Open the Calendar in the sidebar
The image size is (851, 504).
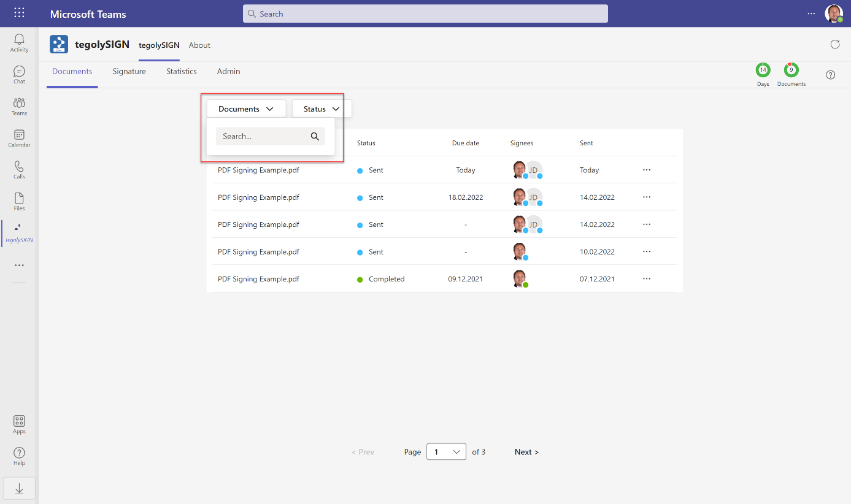tap(19, 139)
